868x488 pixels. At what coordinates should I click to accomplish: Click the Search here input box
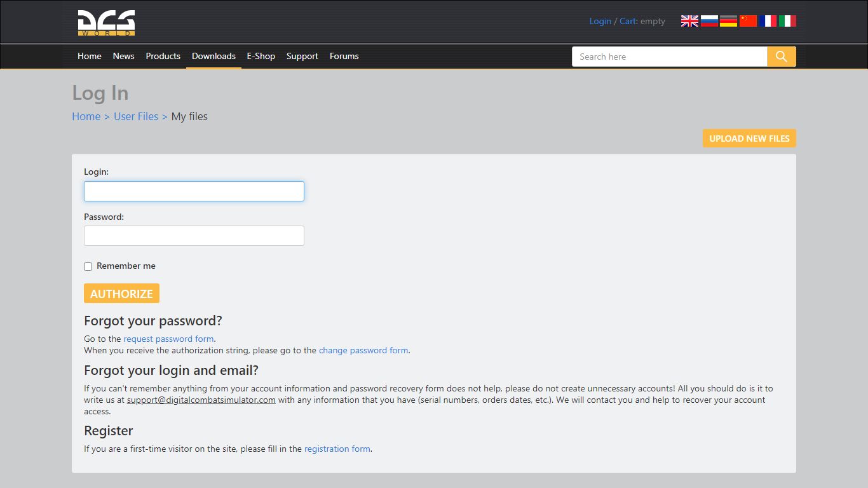click(x=670, y=57)
